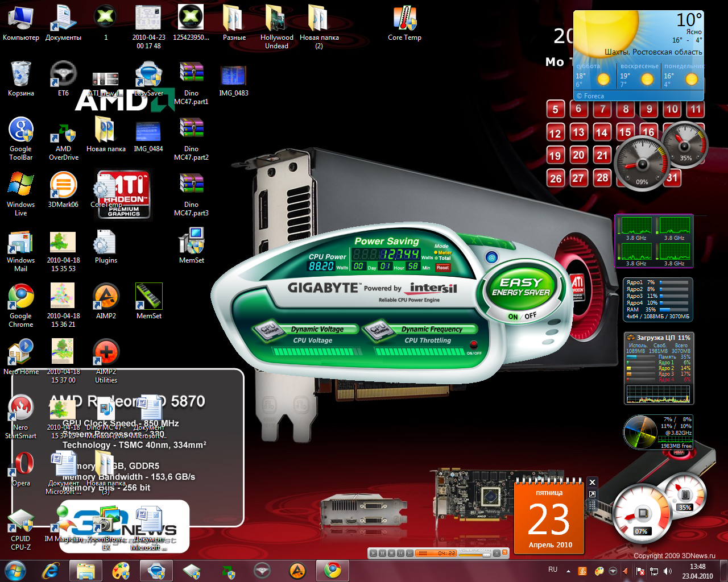This screenshot has width=728, height=582.
Task: Skip to previous track in AIMP mini-player
Action: (400, 553)
